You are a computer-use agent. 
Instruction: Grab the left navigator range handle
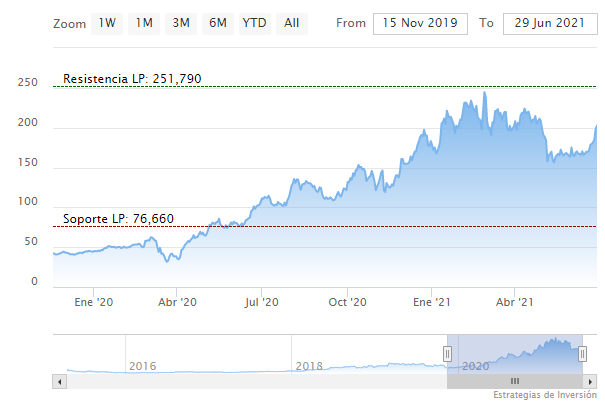pyautogui.click(x=447, y=353)
